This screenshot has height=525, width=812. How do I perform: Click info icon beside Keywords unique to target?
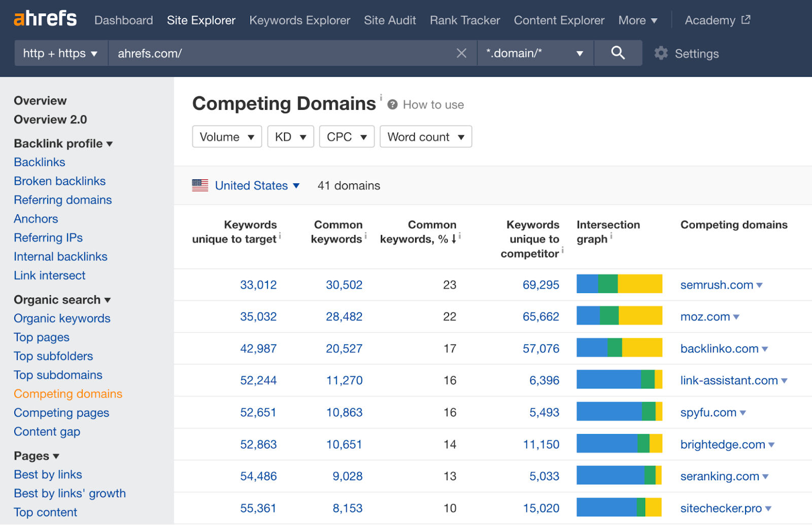click(x=280, y=236)
